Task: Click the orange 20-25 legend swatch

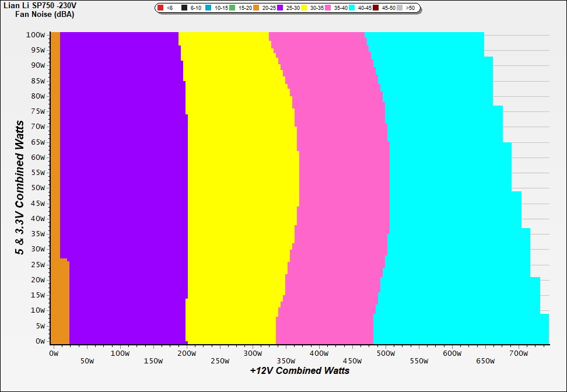Action: 256,8
